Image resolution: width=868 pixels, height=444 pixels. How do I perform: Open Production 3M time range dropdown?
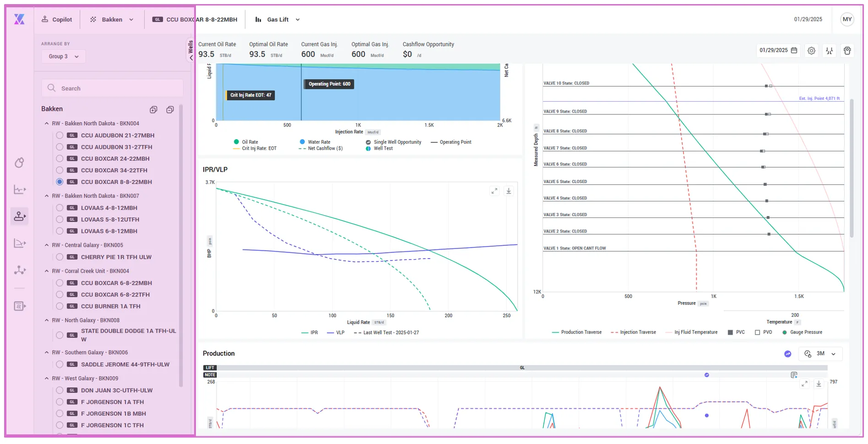[821, 354]
